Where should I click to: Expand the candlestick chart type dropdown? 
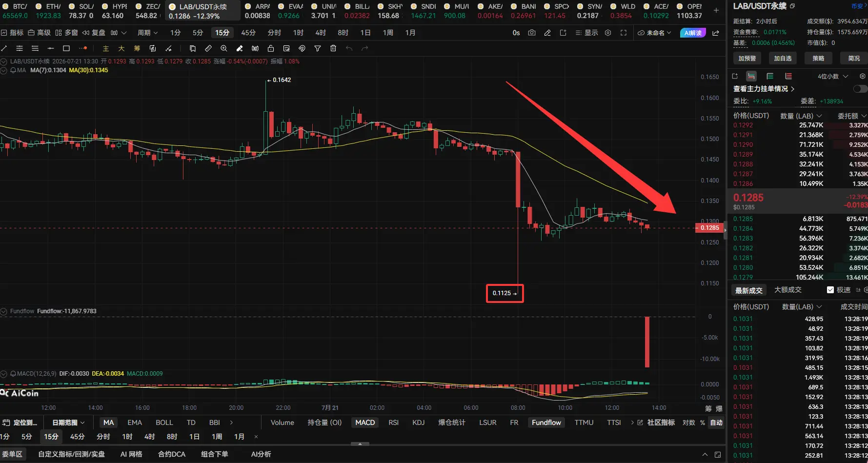[123, 33]
